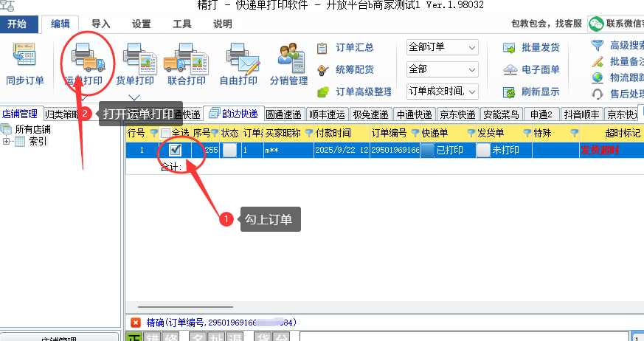Open the 订单成交时间 sort dropdown
The height and width of the screenshot is (341, 644).
443,92
